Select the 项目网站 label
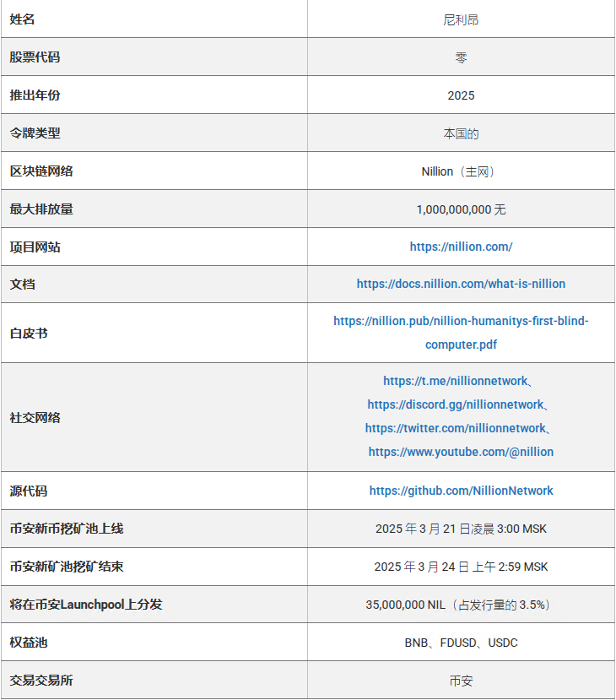The width and height of the screenshot is (616, 700). [x=35, y=247]
